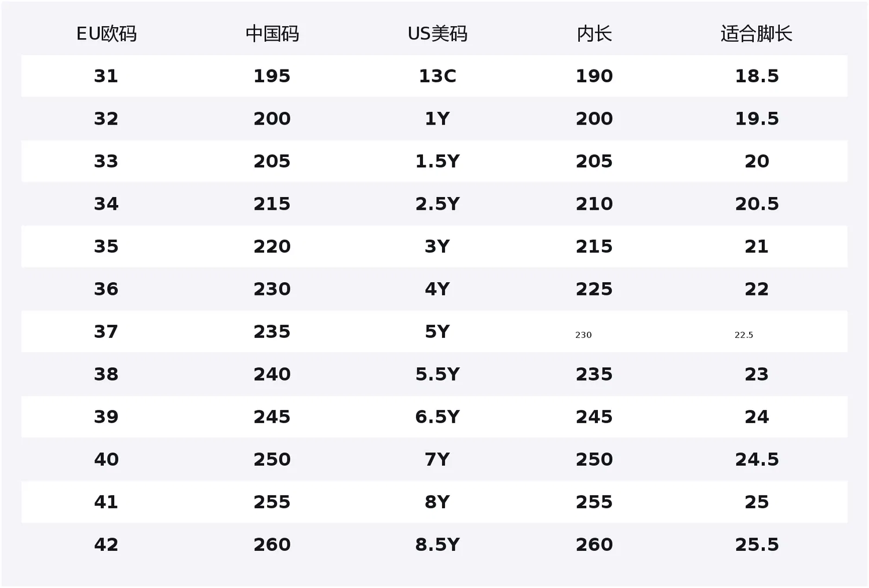Select the 2.5Y US size cell
The height and width of the screenshot is (588, 869).
tap(437, 204)
